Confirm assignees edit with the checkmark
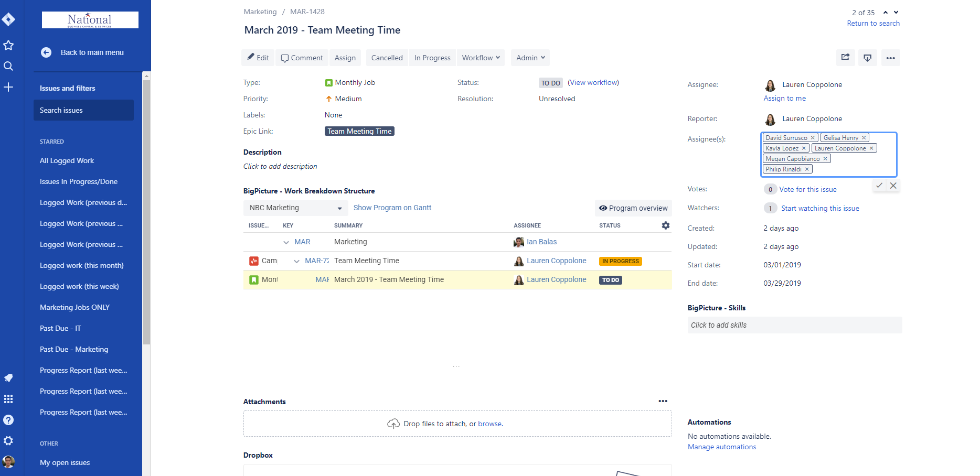This screenshot has width=980, height=476. point(879,186)
